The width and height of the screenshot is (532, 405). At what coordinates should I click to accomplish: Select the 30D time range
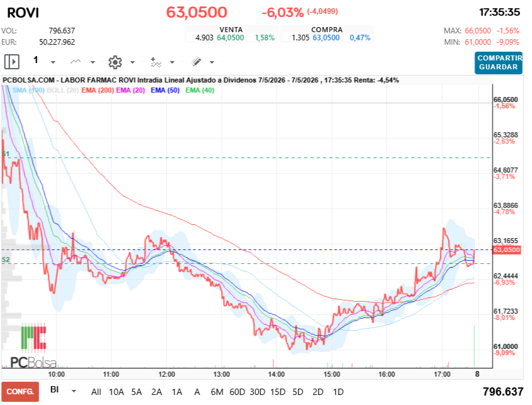(x=258, y=392)
